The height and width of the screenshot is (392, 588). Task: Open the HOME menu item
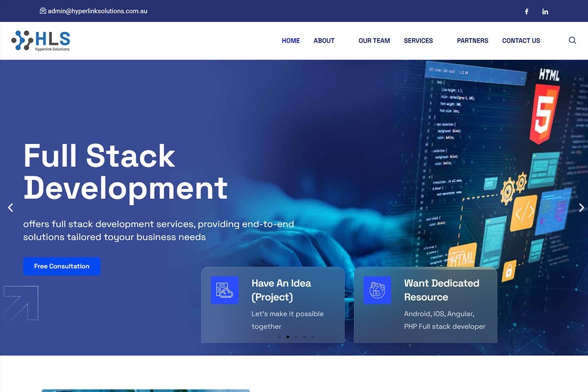(291, 41)
